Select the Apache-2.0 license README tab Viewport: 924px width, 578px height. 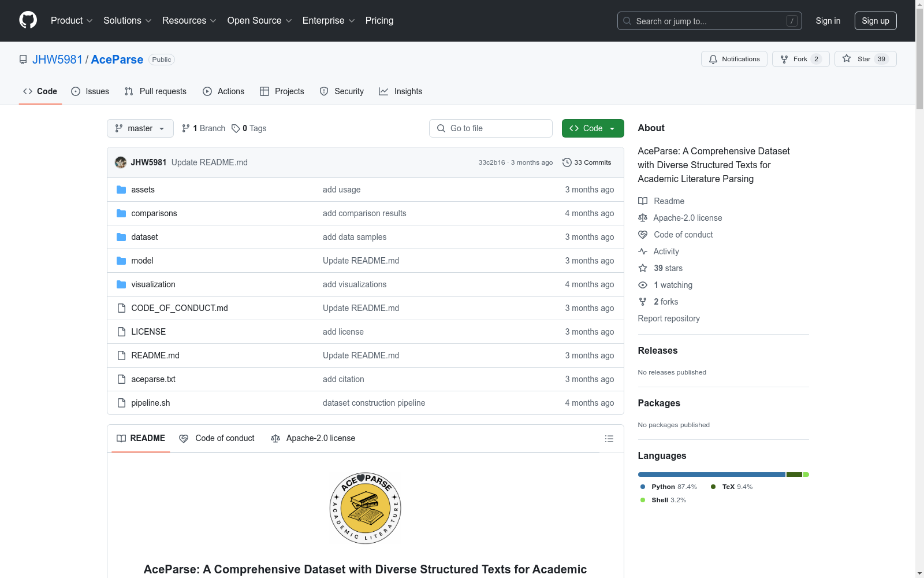[313, 438]
